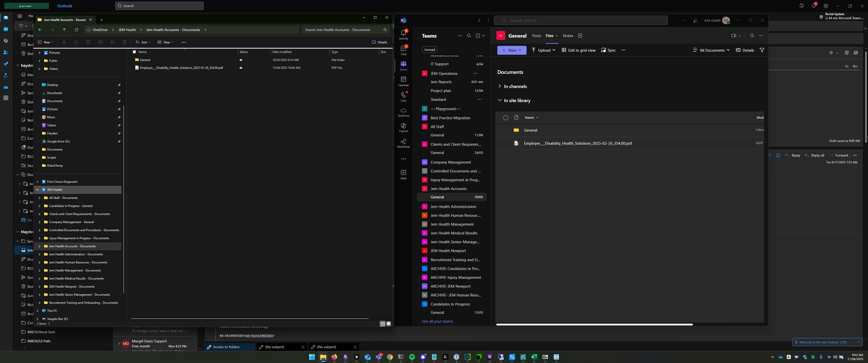Screen dimensions: 868x363
Task: Click the Sync button in Teams Files
Action: pyautogui.click(x=609, y=50)
